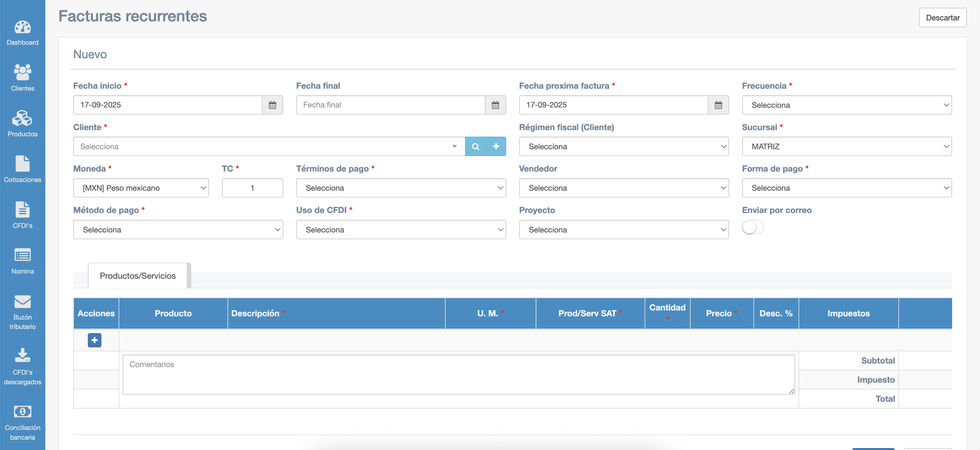The height and width of the screenshot is (450, 980).
Task: Change currency in the Moneda dropdown
Action: [141, 188]
